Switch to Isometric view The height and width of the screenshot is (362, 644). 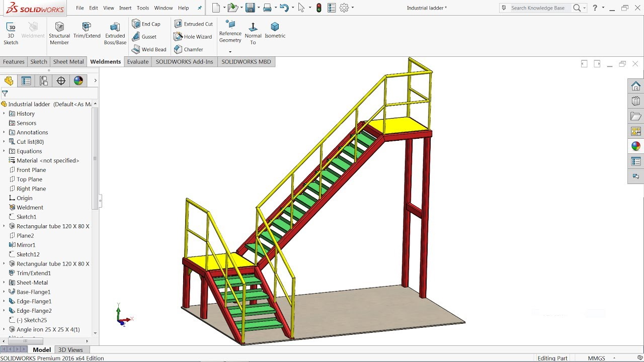(275, 30)
